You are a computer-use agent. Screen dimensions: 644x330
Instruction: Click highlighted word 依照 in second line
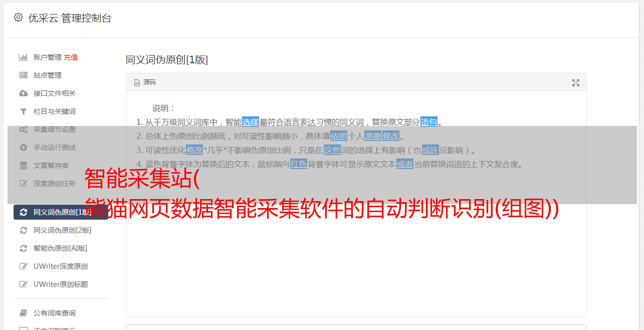339,136
